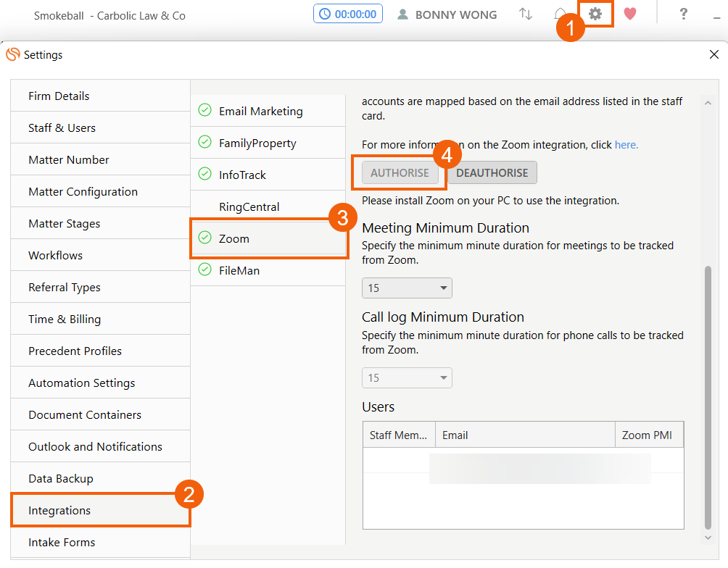The image size is (728, 568).
Task: Select FileMan integration
Action: [268, 270]
